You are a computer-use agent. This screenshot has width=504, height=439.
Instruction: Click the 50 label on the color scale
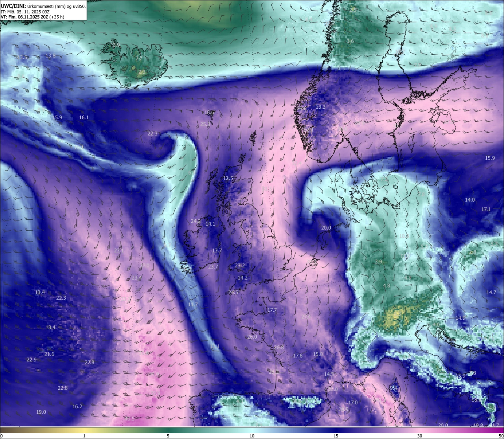click(501, 436)
